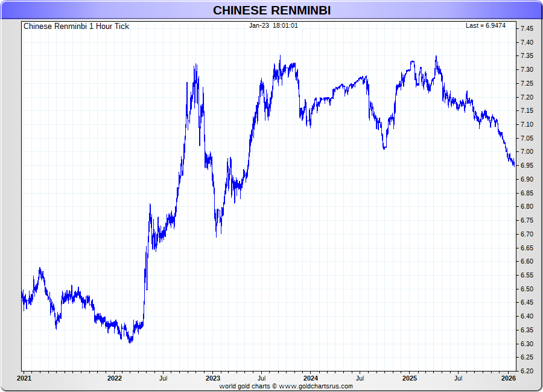Click the 7.30 y-axis label
This screenshot has width=543, height=392.
click(527, 69)
